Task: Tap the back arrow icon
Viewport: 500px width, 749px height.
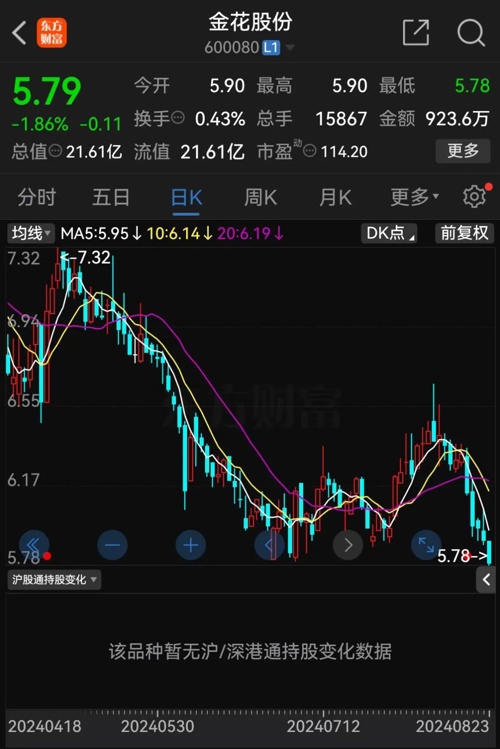Action: pyautogui.click(x=19, y=32)
